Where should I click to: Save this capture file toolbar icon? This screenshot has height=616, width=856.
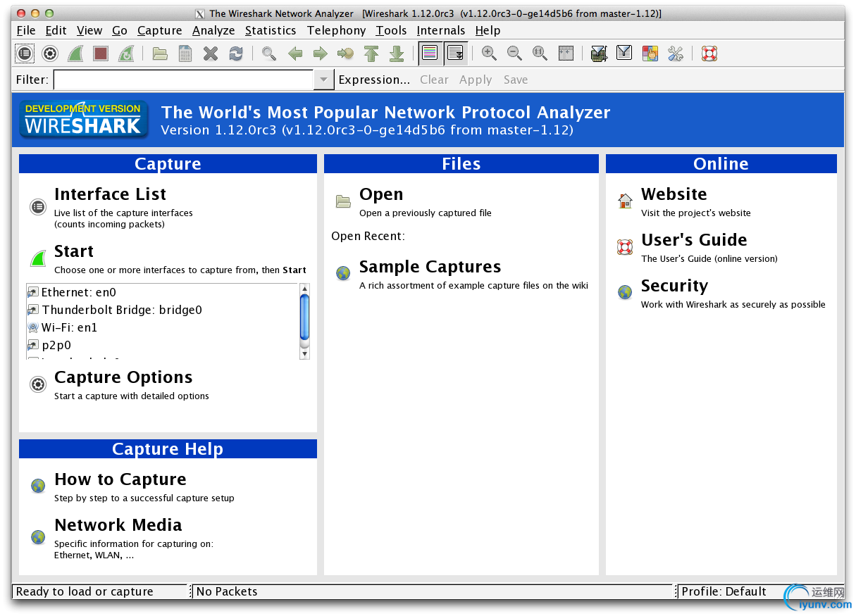pos(185,54)
